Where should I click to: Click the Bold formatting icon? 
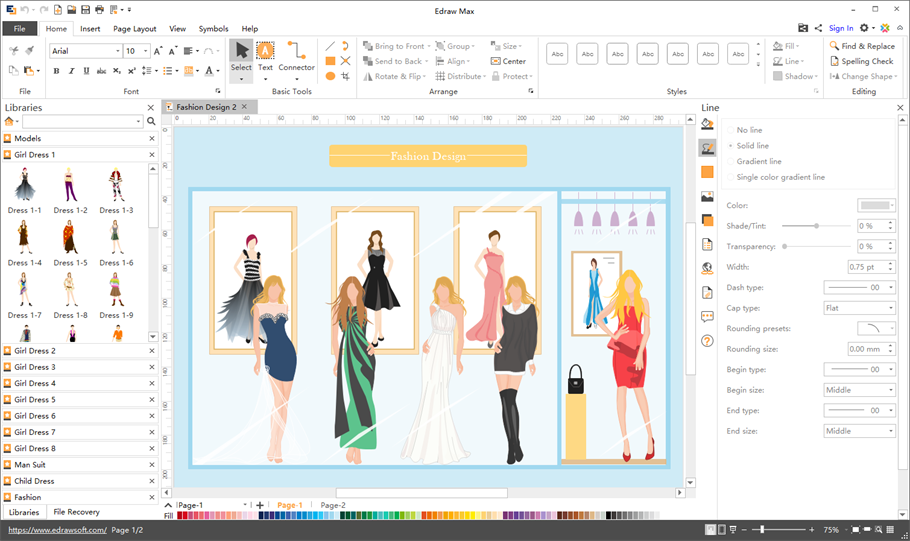click(x=56, y=71)
